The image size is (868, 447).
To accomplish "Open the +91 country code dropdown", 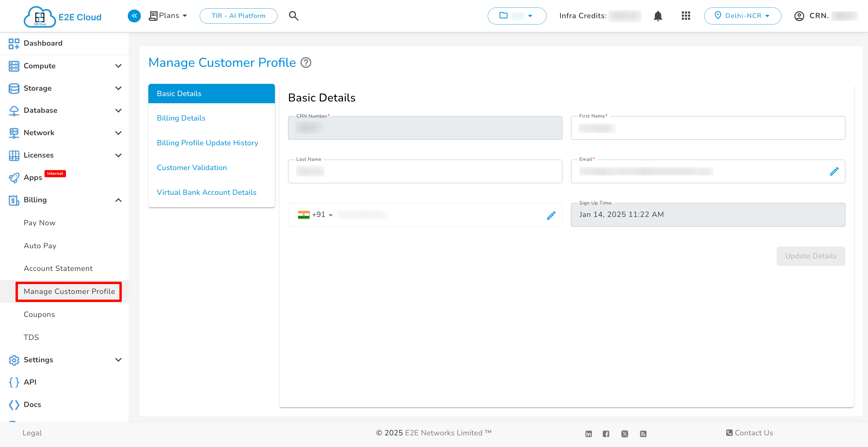I will 316,215.
